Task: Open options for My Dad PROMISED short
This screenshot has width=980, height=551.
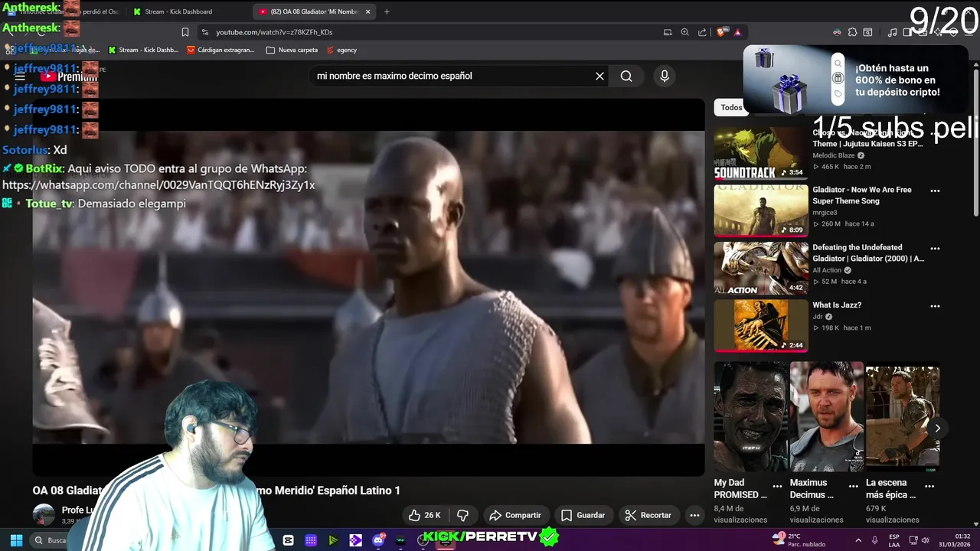Action: [x=777, y=486]
